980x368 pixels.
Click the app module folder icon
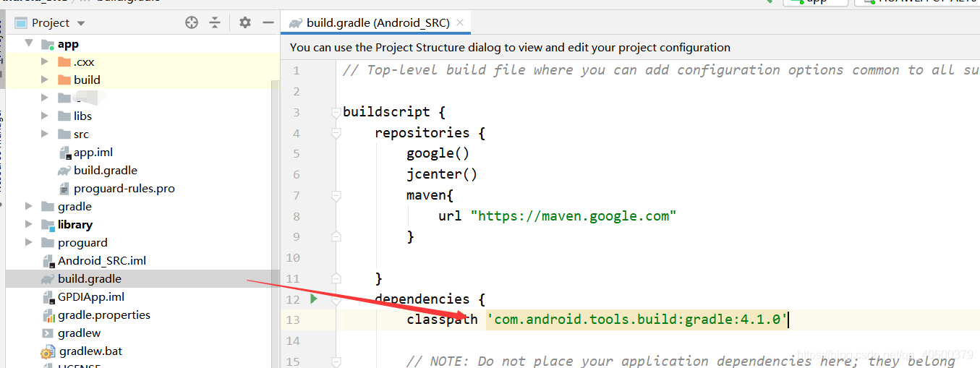(x=48, y=44)
